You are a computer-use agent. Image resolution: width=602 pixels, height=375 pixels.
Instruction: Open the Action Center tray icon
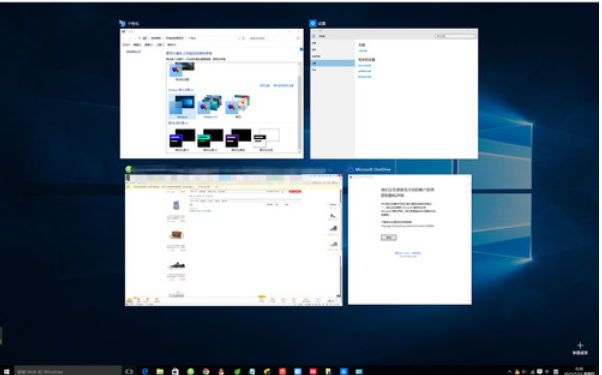pyautogui.click(x=540, y=371)
